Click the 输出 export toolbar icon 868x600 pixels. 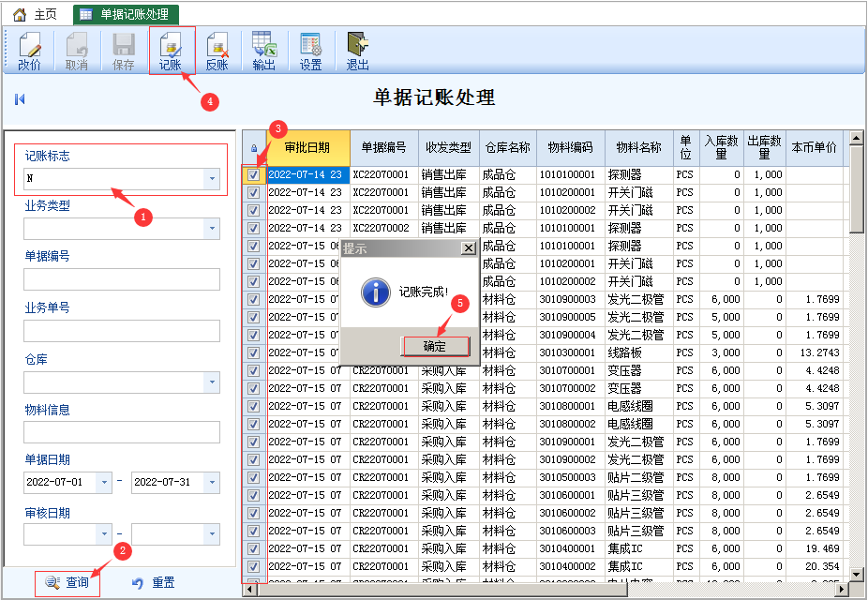(264, 52)
